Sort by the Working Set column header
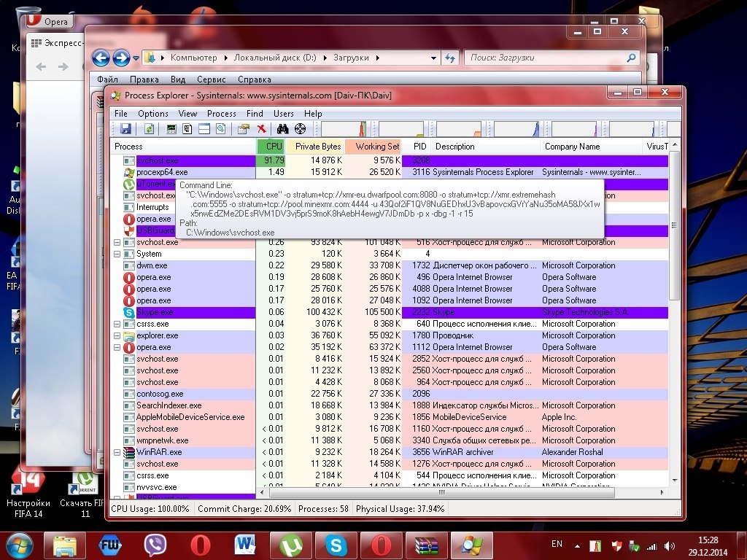747x560 pixels. point(373,147)
